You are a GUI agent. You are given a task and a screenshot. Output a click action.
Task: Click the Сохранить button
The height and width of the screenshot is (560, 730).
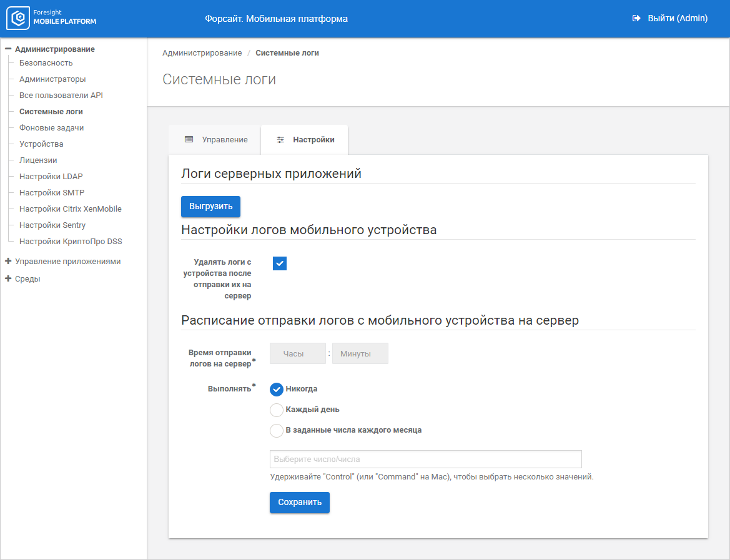pyautogui.click(x=299, y=503)
